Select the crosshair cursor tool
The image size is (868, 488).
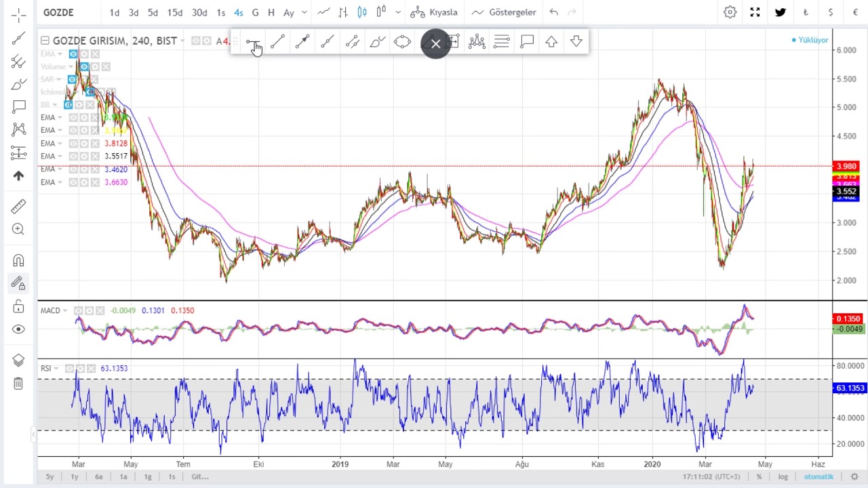(18, 14)
